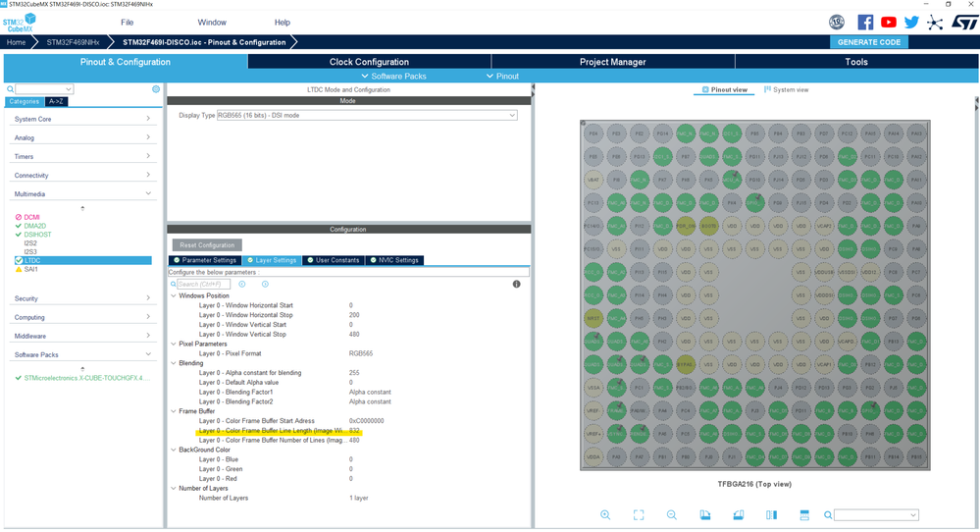This screenshot has width=980, height=532.
Task: Go to the Home breadcrumb
Action: 17,42
